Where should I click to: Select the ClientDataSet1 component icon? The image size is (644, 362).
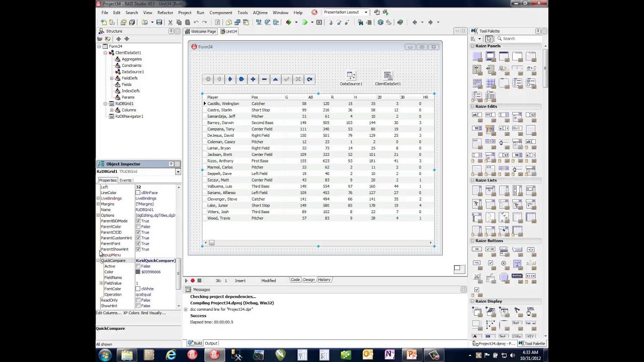388,76
